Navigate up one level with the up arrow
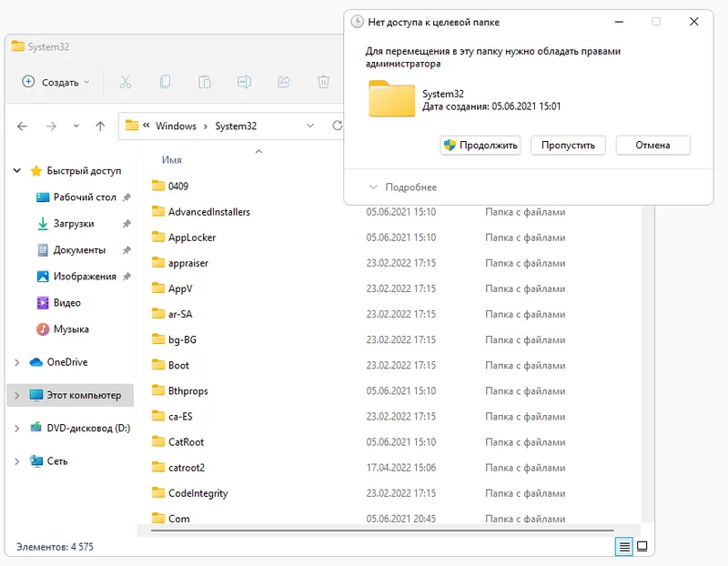The image size is (728, 566). (100, 126)
